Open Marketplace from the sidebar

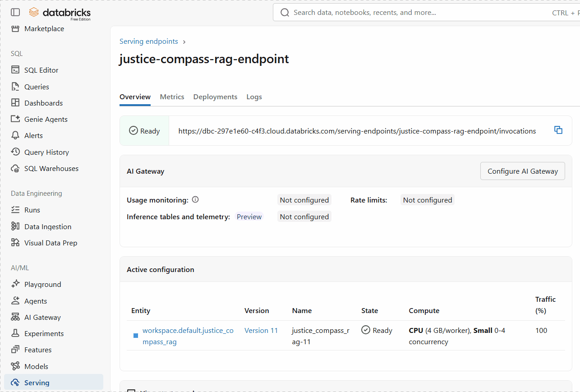[x=44, y=29]
